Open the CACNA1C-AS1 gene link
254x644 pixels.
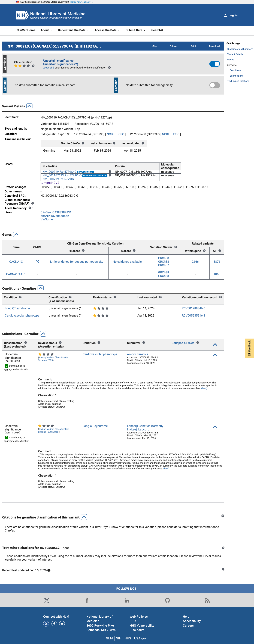click(16, 274)
